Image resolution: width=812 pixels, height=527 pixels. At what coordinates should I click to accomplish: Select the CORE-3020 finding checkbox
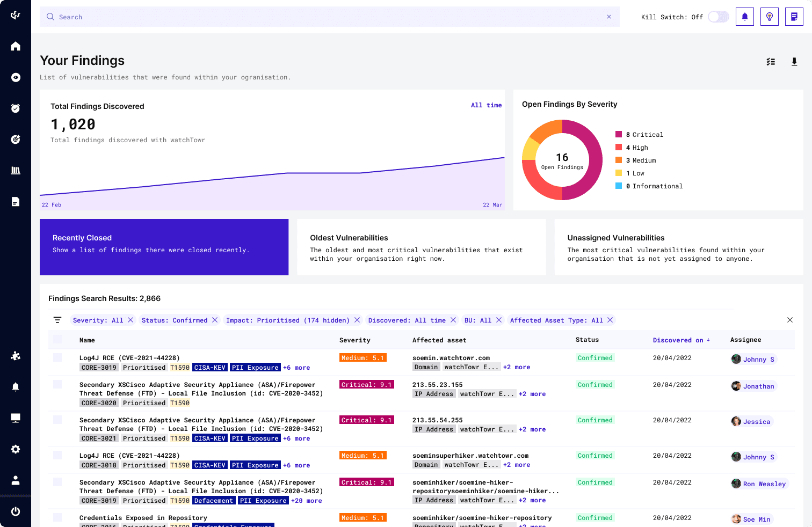click(x=57, y=384)
